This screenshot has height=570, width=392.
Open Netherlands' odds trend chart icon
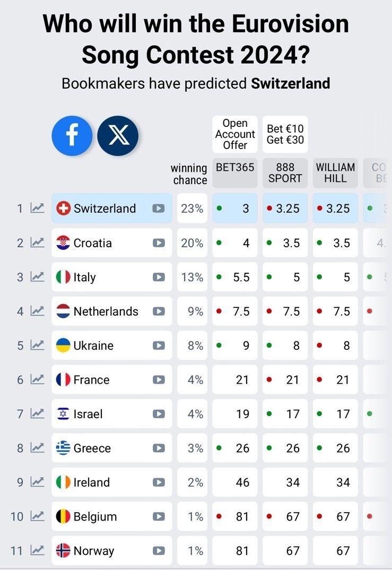click(x=37, y=312)
